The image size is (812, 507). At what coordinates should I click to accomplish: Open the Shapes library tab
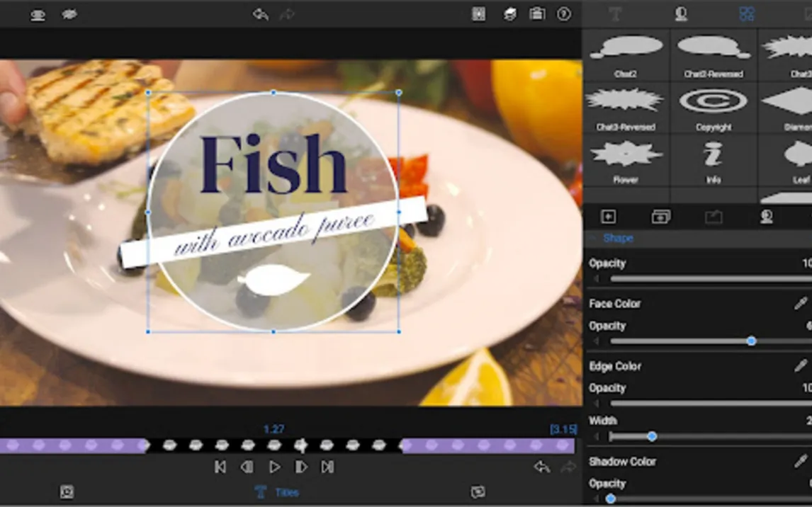click(746, 13)
